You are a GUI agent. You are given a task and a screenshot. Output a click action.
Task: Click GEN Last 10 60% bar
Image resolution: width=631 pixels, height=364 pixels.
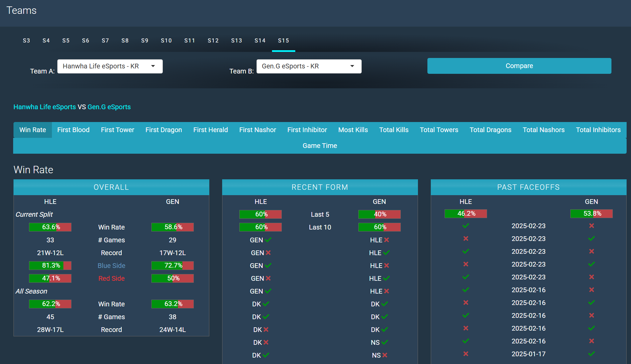pyautogui.click(x=380, y=227)
